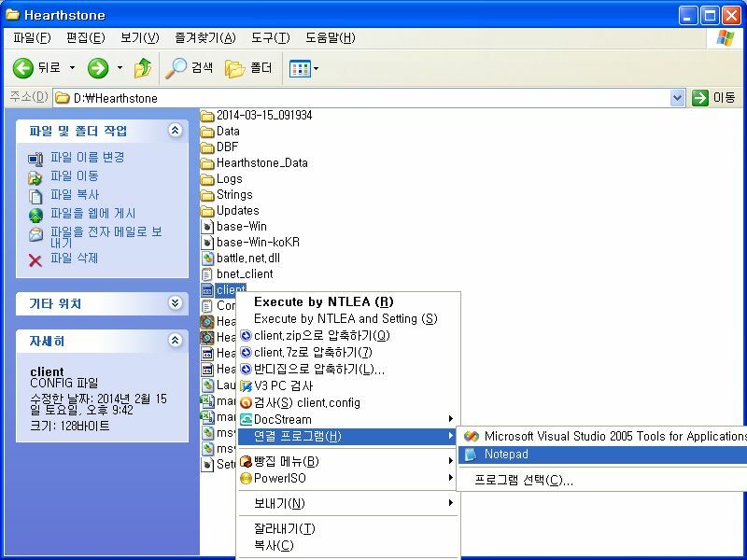Choose 반디집으로 압축하기(L)... menu entry
This screenshot has height=560, width=747.
348,369
